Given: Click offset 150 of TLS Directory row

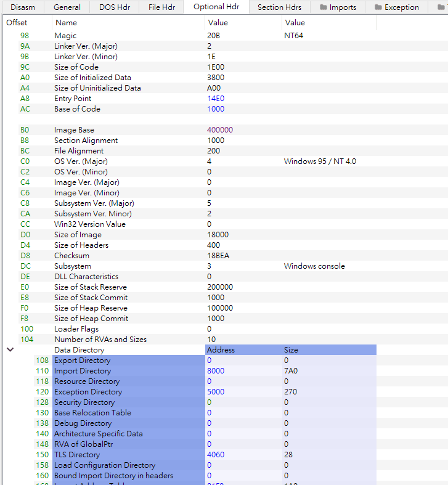Looking at the screenshot, I should click(x=42, y=454).
